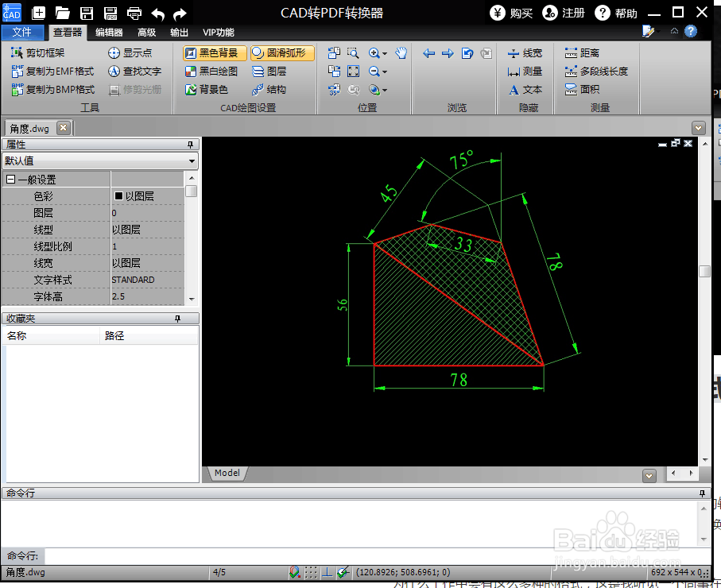Click the 帮助 help button
Viewport: 721px width, 588px height.
coord(616,14)
